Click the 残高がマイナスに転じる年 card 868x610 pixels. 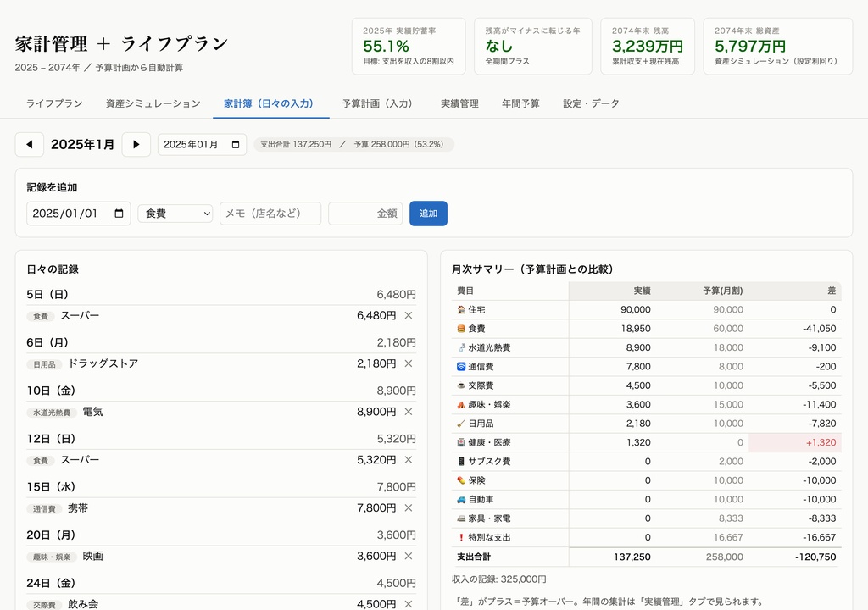click(533, 46)
